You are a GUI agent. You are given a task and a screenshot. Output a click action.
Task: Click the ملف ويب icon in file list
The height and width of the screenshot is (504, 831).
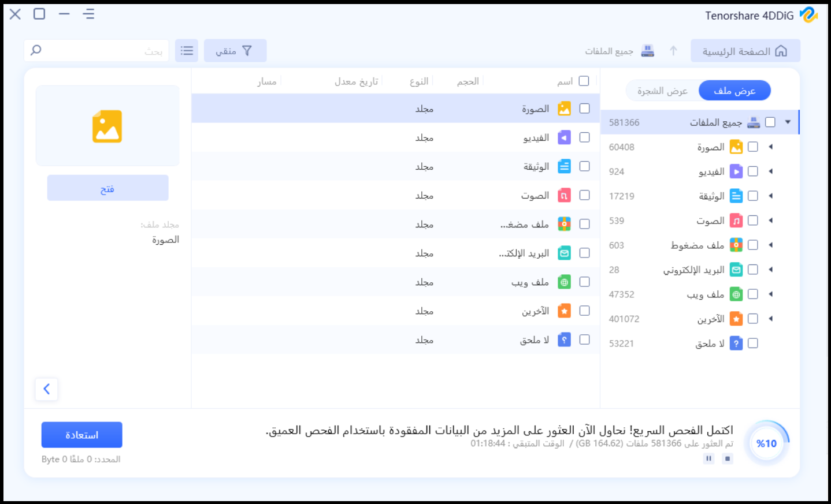564,282
